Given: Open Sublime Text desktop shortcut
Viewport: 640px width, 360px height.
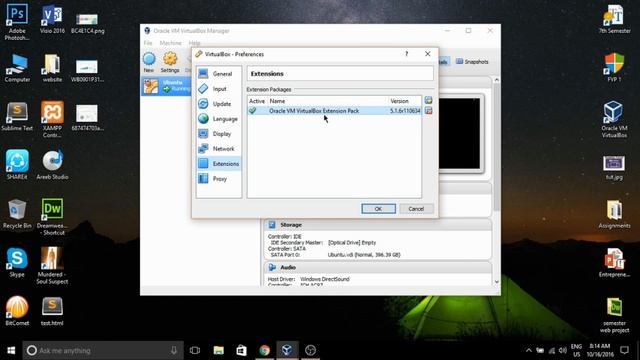Looking at the screenshot, I should pyautogui.click(x=17, y=116).
